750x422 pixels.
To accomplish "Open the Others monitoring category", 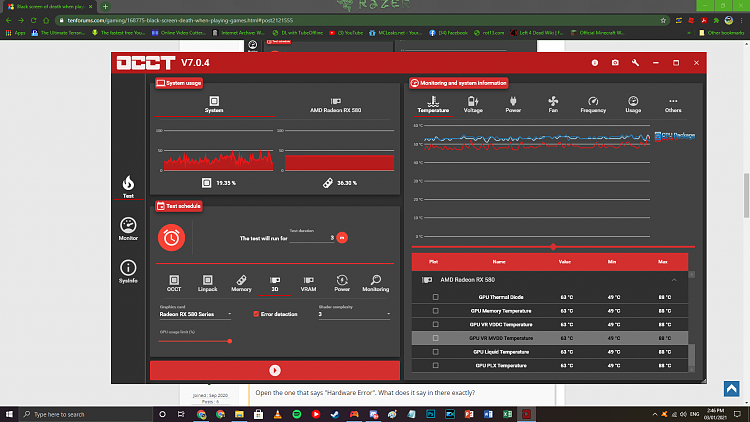I will [673, 104].
